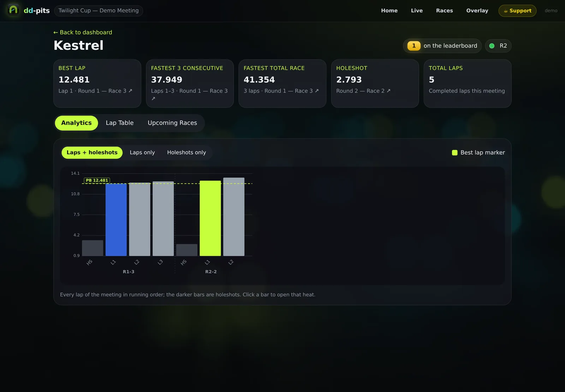Select the Analytics tab
The height and width of the screenshot is (392, 565).
coord(76,123)
